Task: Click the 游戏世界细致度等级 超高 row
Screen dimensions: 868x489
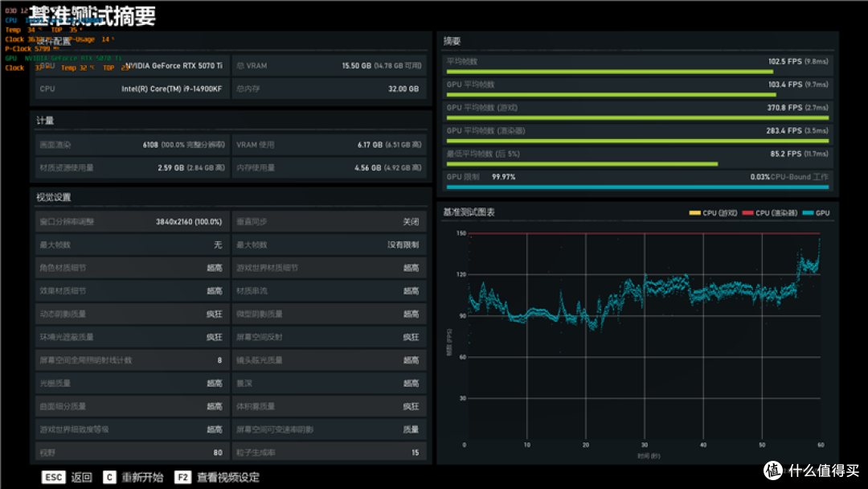Action: click(132, 429)
